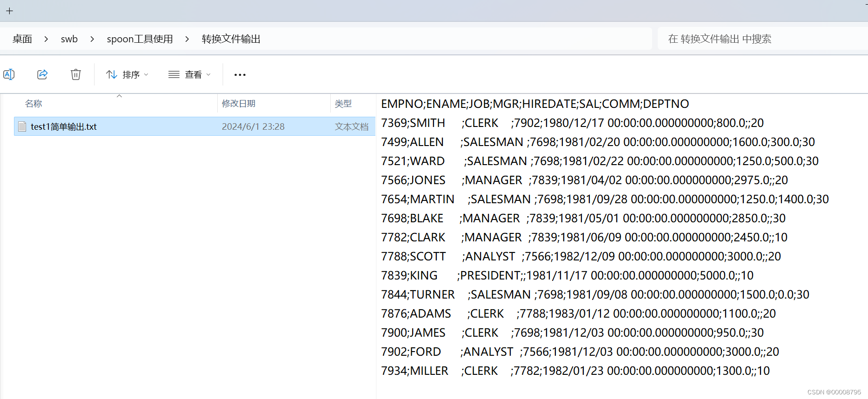
Task: Click the 7844;TURNER row in preview
Action: (x=595, y=294)
